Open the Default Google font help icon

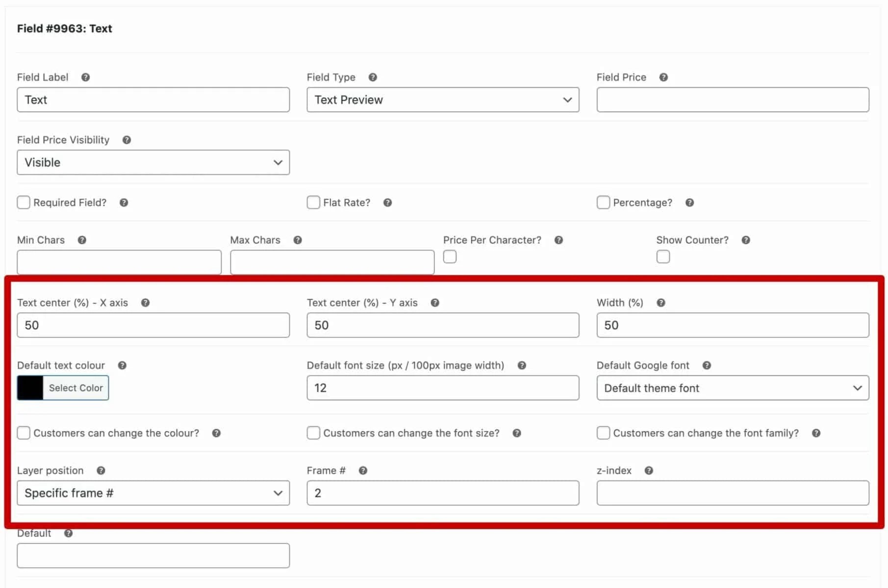[707, 366]
